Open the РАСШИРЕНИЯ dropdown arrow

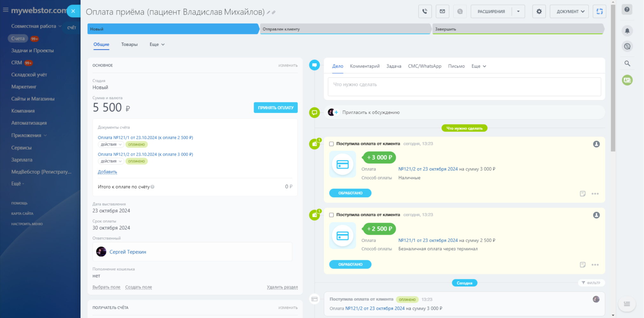(x=518, y=11)
